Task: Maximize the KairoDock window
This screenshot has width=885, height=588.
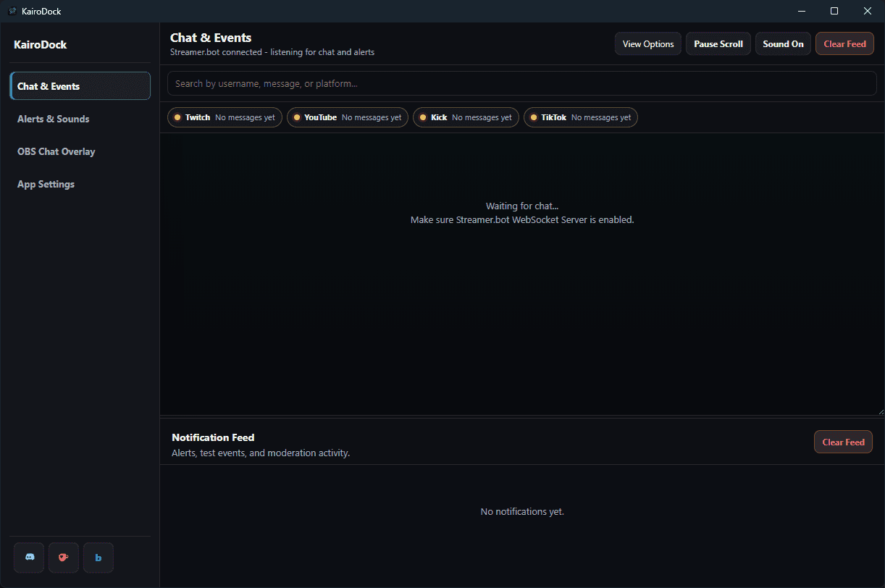Action: pyautogui.click(x=834, y=11)
